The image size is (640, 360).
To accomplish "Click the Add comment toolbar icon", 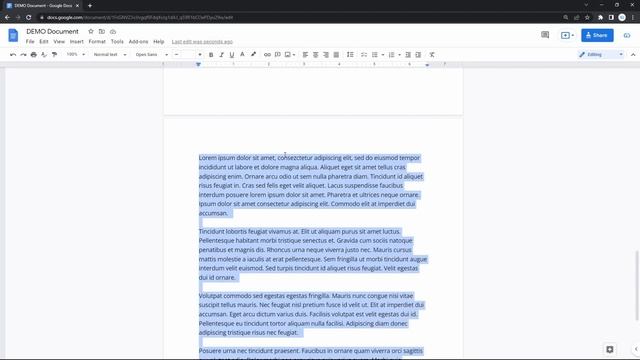I will point(278,55).
